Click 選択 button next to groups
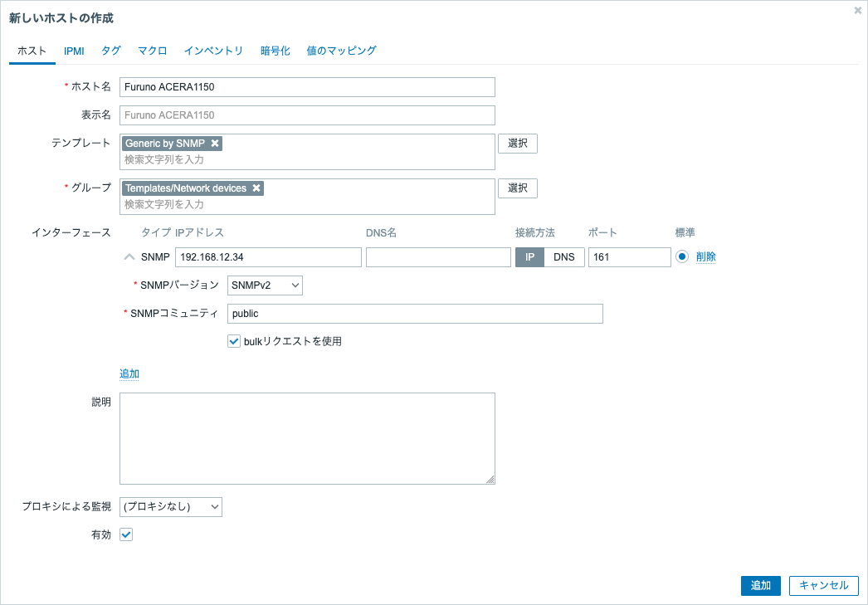 (x=518, y=188)
